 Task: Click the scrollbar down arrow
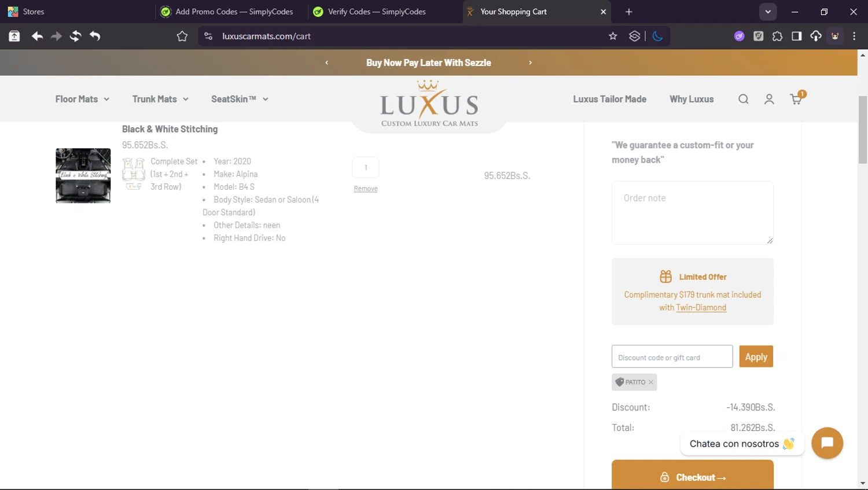coord(863,484)
